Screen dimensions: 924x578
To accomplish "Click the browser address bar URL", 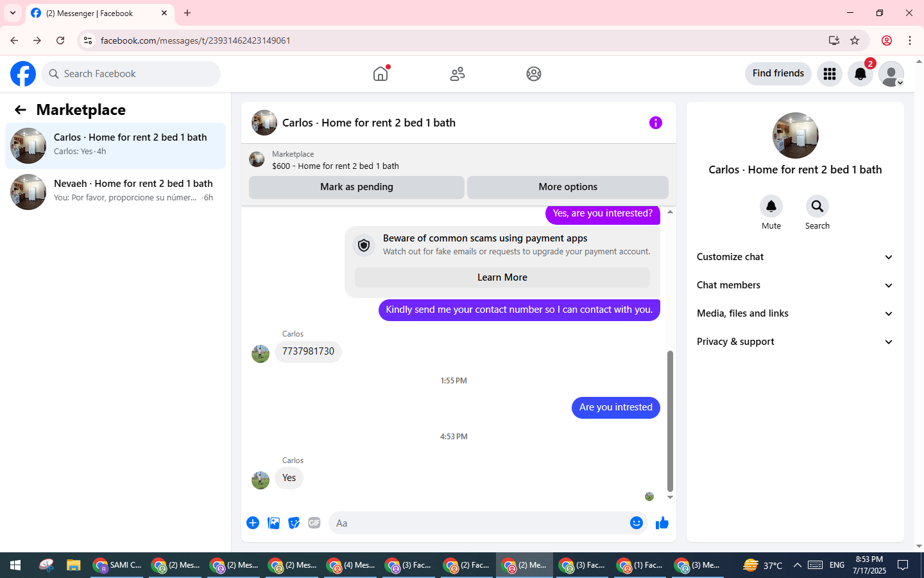I will click(195, 40).
